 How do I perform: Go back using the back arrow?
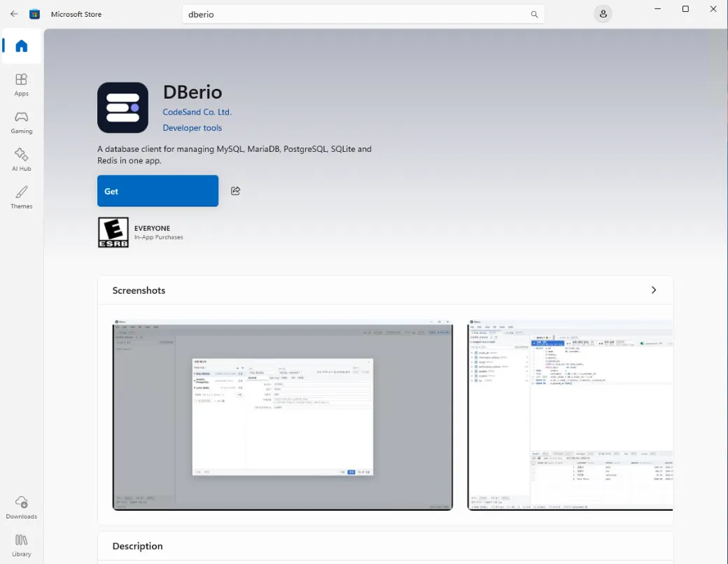tap(14, 14)
